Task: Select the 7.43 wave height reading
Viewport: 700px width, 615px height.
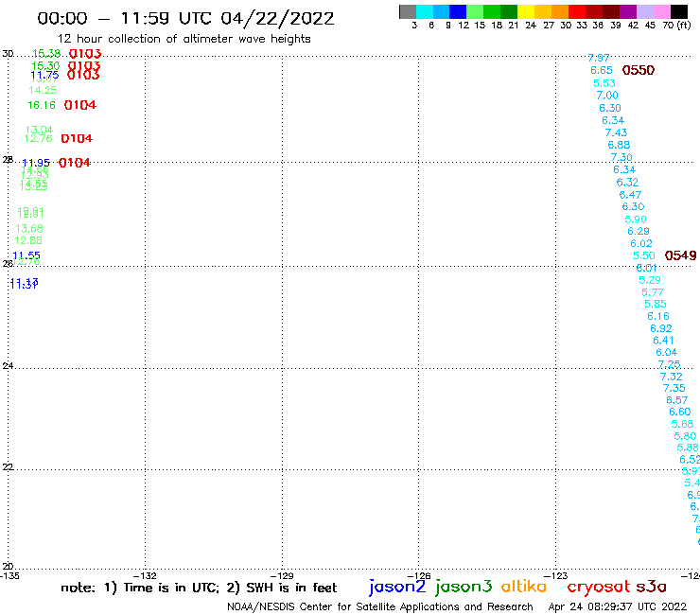Action: (x=616, y=132)
